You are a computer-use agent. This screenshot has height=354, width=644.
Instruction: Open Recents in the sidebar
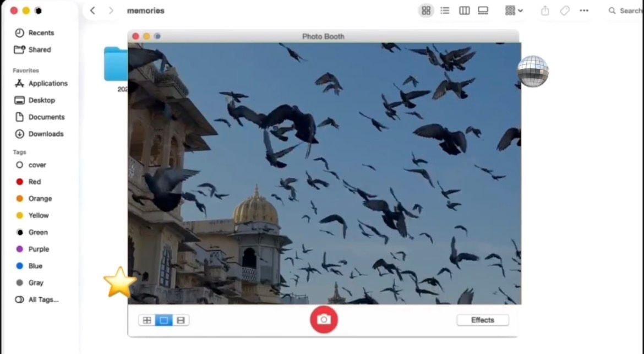coord(41,33)
